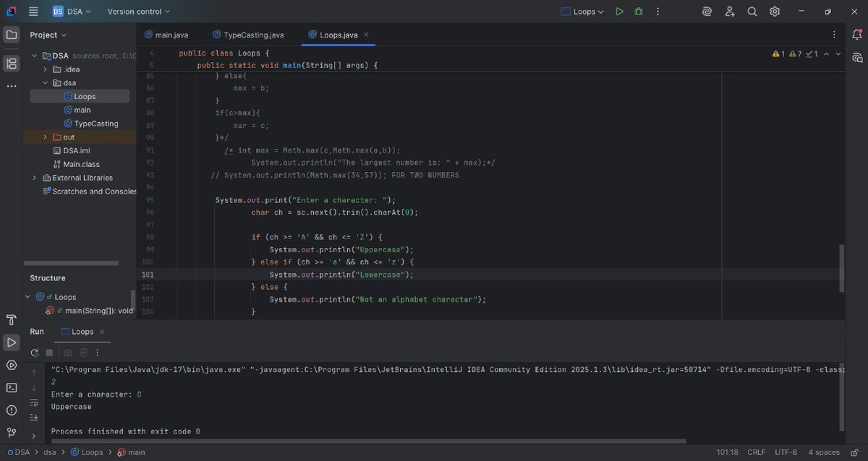Rerun Loops in the Run panel
Screen dimensions: 868x461
coord(34,353)
